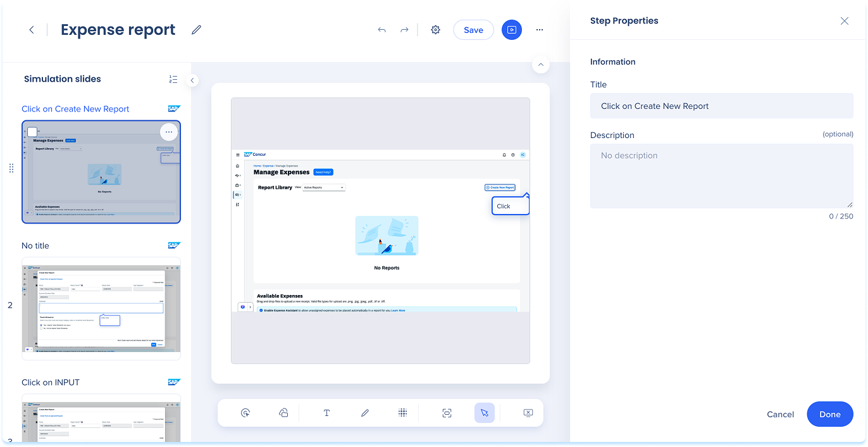
Task: Click the capture element frame tool
Action: (x=447, y=413)
